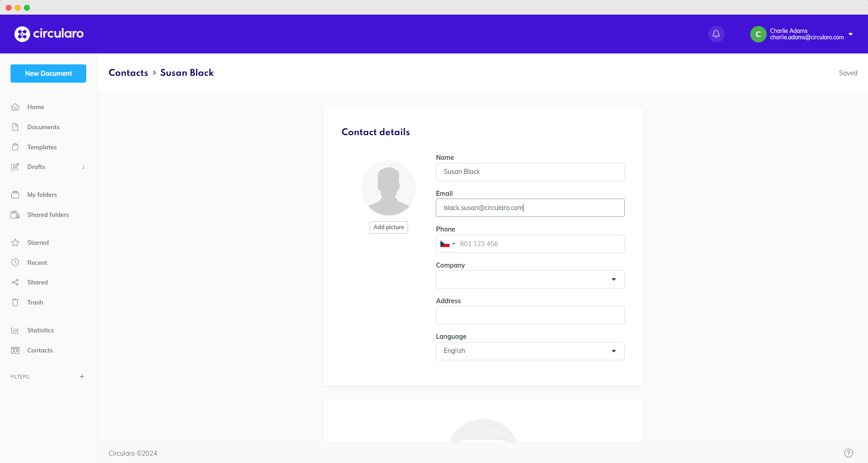View Starred items
This screenshot has width=868, height=463.
(38, 242)
